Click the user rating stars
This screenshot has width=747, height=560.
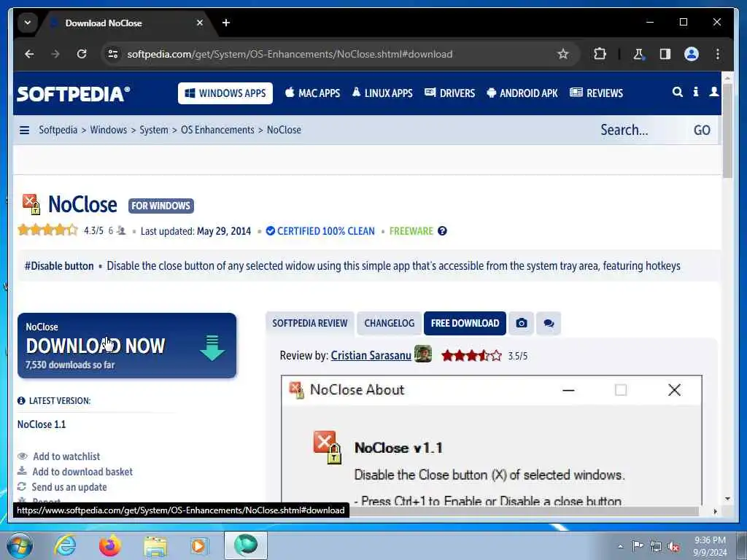pos(47,230)
